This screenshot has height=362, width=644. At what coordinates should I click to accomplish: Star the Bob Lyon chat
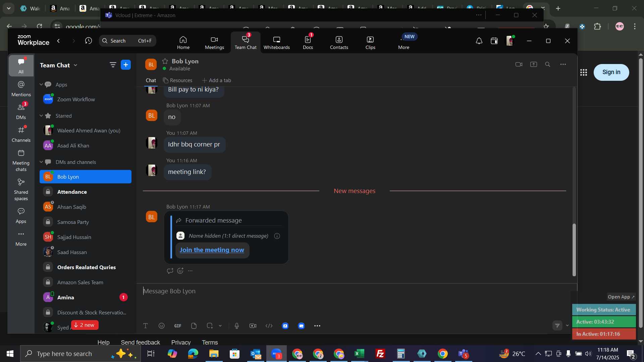tap(165, 61)
